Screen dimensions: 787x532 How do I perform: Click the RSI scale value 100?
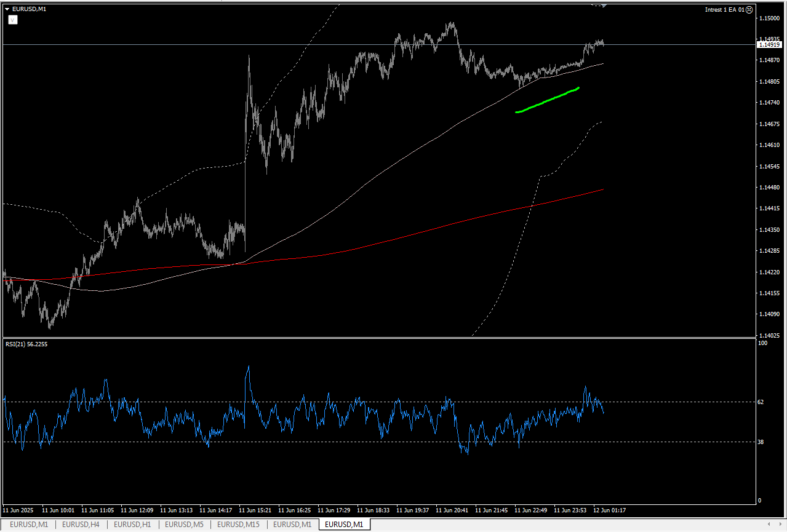[x=762, y=343]
